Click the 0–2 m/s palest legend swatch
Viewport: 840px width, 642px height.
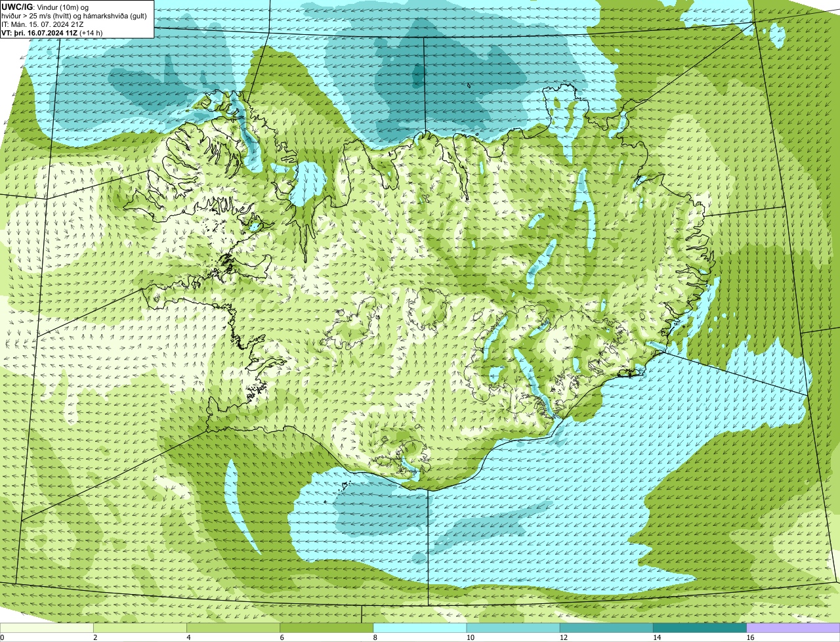click(x=47, y=628)
